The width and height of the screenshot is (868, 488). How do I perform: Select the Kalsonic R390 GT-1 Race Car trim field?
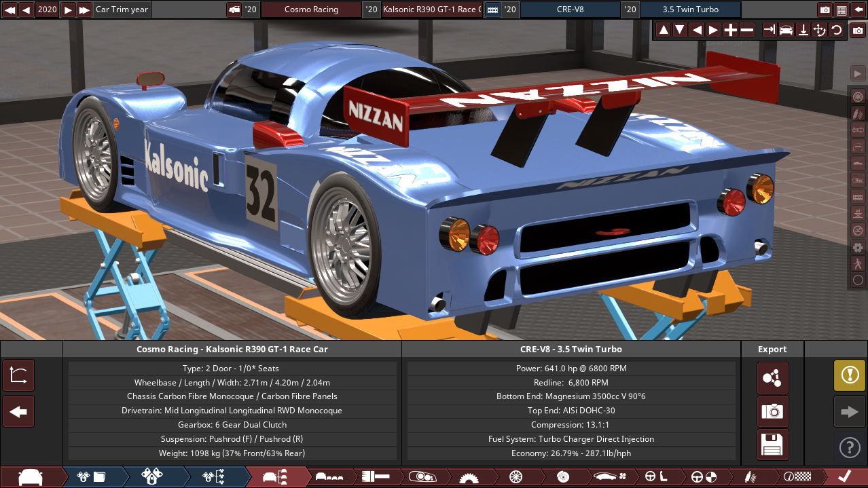tap(432, 10)
